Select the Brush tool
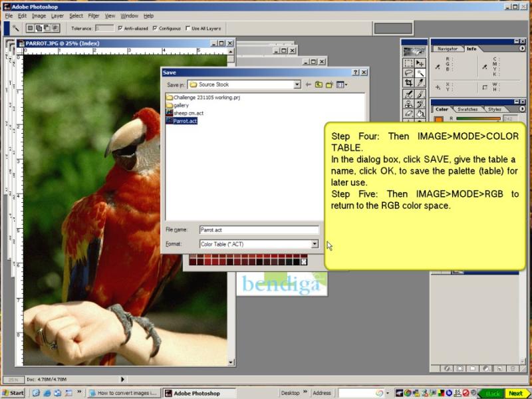The height and width of the screenshot is (399, 532). pos(420,94)
